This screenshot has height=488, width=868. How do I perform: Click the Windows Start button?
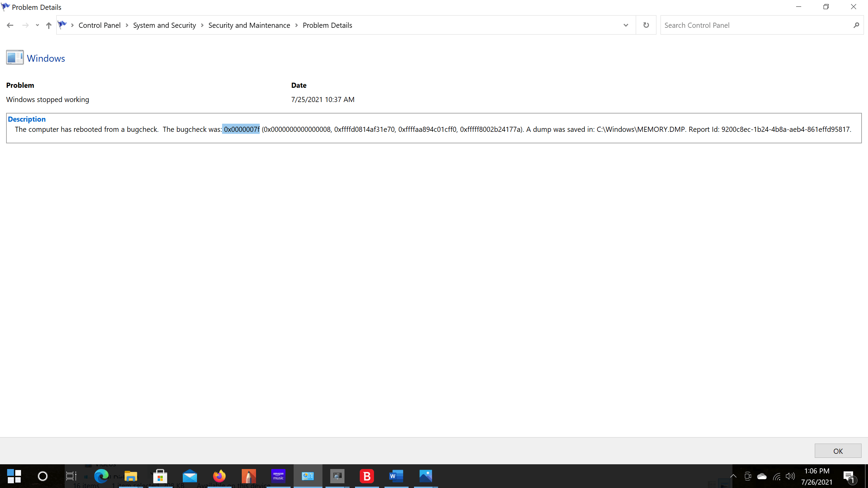click(14, 476)
